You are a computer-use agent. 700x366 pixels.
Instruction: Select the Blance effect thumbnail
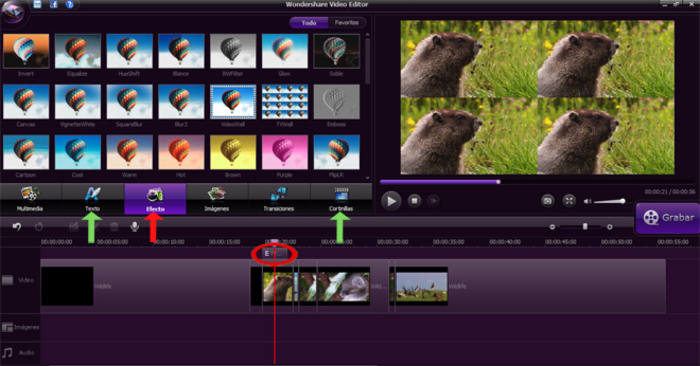[x=181, y=51]
